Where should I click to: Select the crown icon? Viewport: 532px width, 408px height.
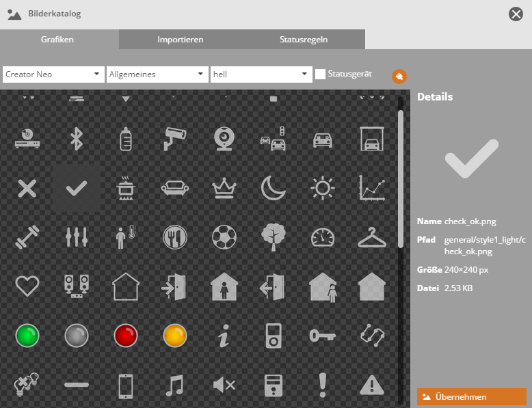[224, 187]
